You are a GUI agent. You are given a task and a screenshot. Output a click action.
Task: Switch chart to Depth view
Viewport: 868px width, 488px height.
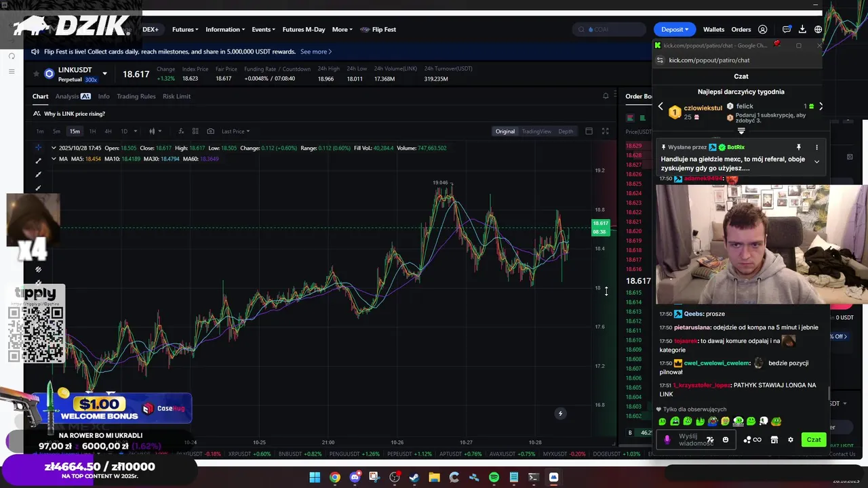pyautogui.click(x=566, y=131)
